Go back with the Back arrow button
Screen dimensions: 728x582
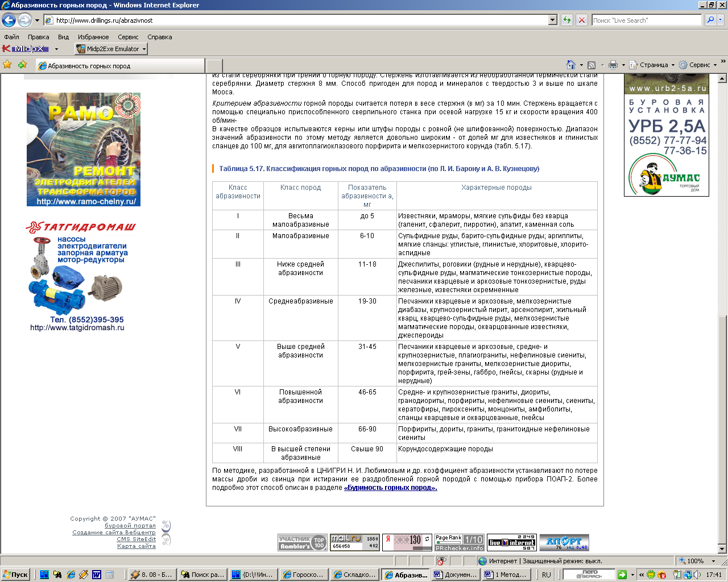(9, 20)
